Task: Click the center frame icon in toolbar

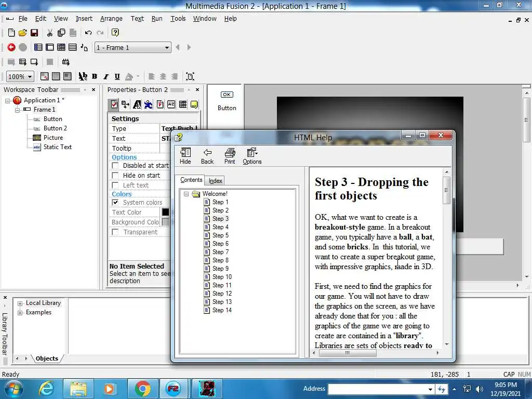Action: [190, 76]
